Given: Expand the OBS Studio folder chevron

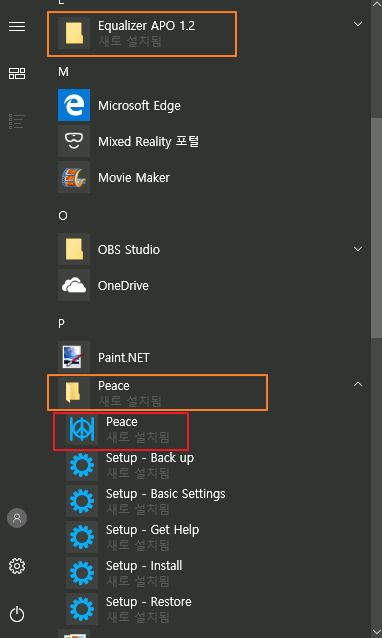Looking at the screenshot, I should tap(358, 249).
